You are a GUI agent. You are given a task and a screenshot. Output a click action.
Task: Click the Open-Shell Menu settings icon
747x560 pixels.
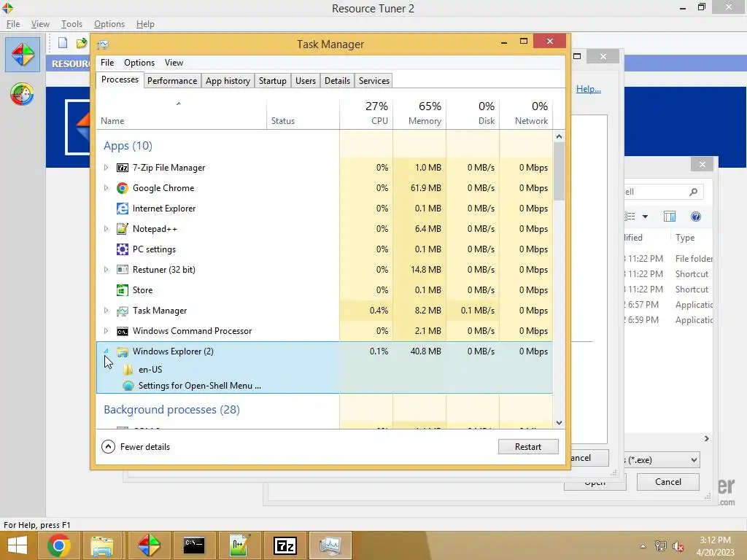click(128, 386)
